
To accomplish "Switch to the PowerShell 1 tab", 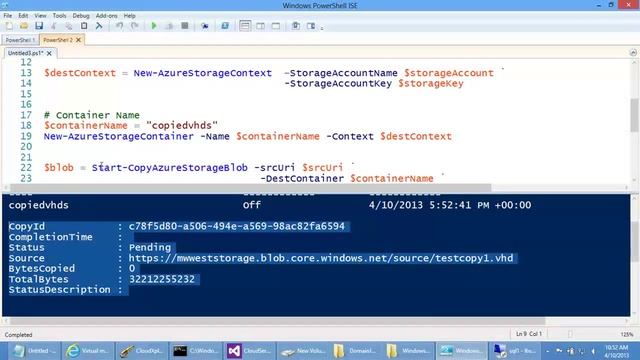I will coord(20,40).
